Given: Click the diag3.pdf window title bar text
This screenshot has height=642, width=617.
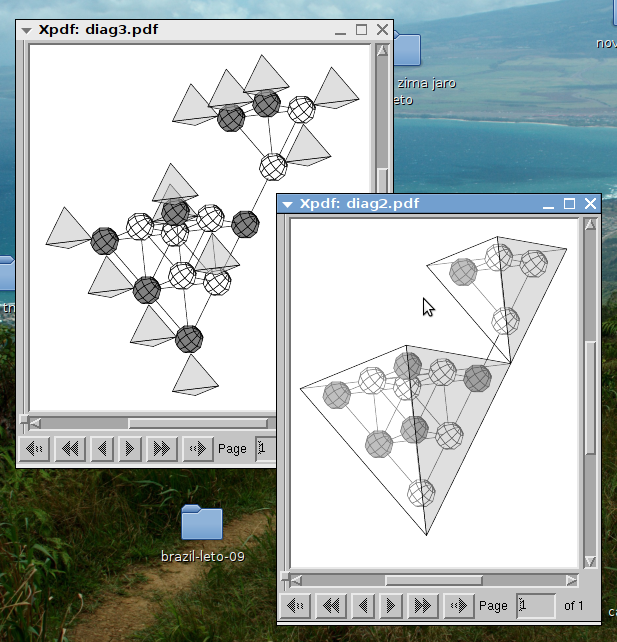Looking at the screenshot, I should pyautogui.click(x=98, y=30).
